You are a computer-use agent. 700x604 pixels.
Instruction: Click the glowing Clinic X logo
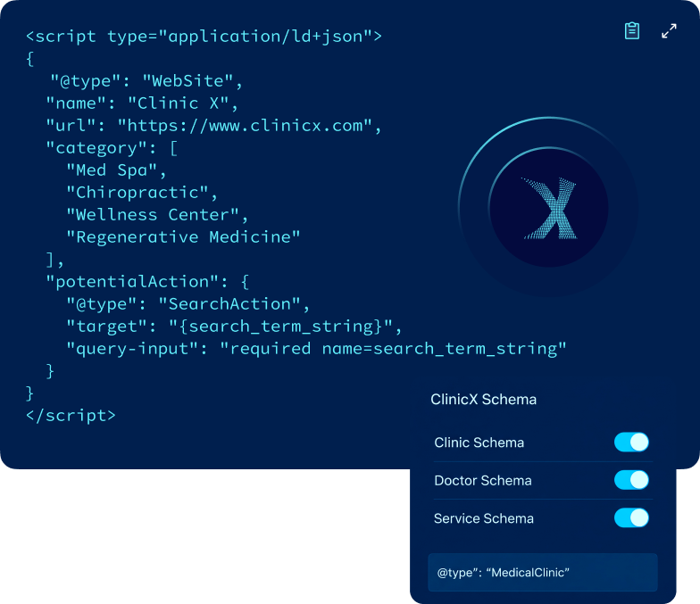[548, 209]
